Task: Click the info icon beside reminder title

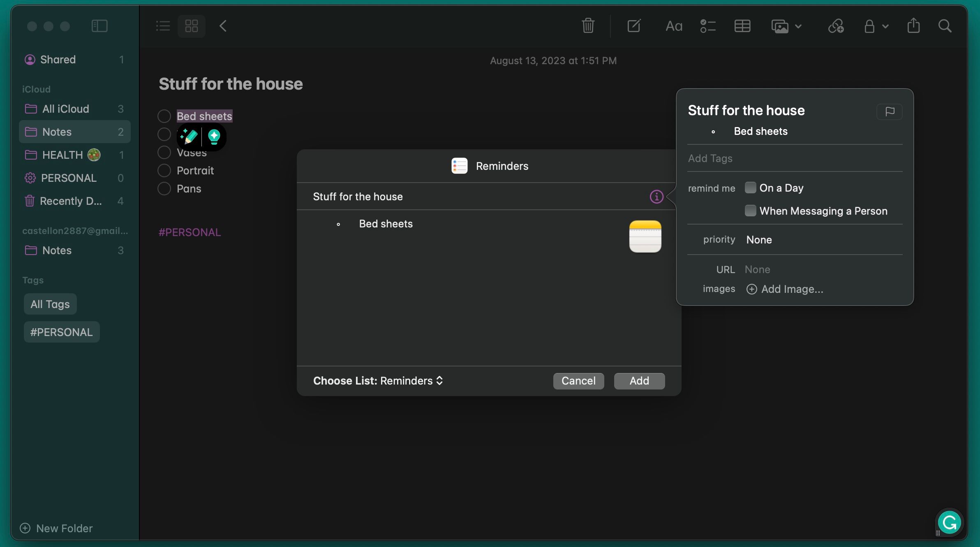Action: click(656, 197)
